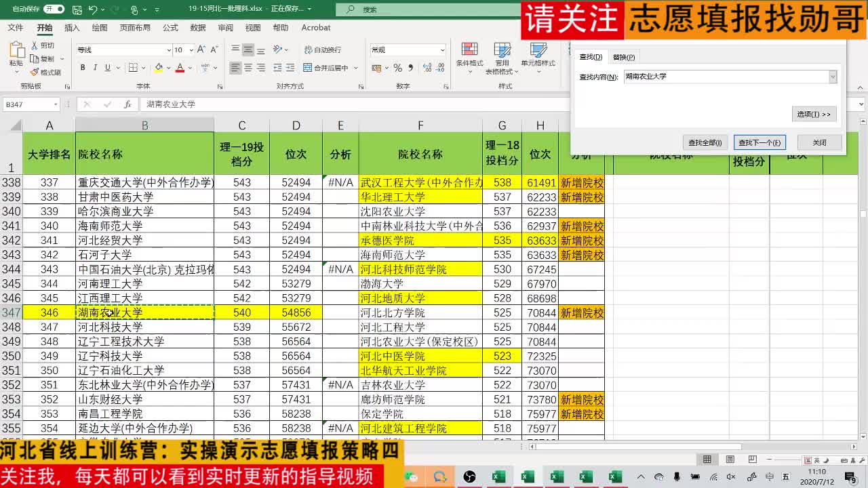Click the OBS Studio taskbar icon
868x488 pixels.
469,477
